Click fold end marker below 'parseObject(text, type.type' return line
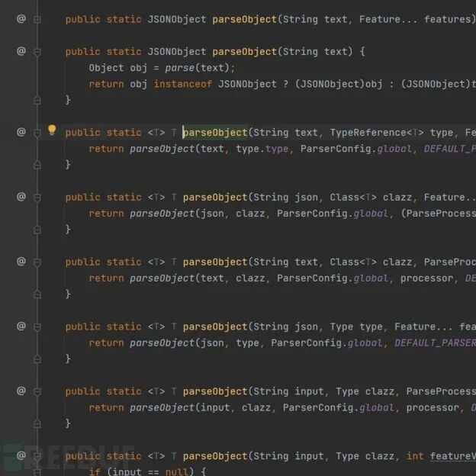The image size is (476, 476). click(x=37, y=165)
